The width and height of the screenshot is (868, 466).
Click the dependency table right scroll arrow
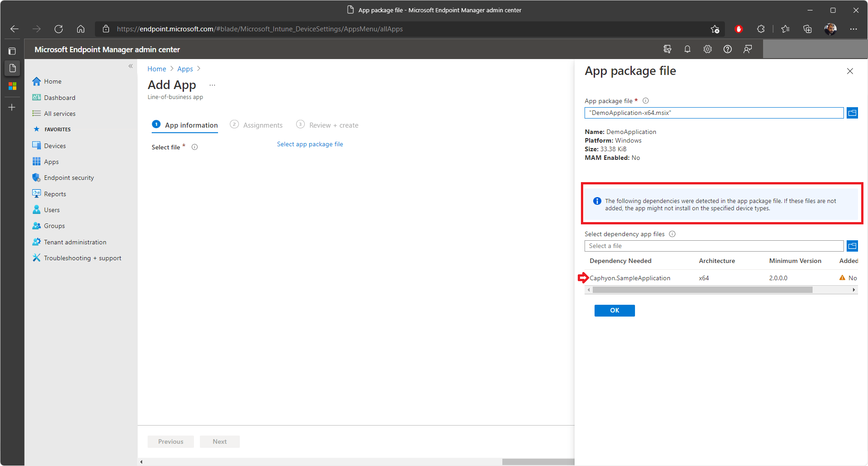coord(854,290)
